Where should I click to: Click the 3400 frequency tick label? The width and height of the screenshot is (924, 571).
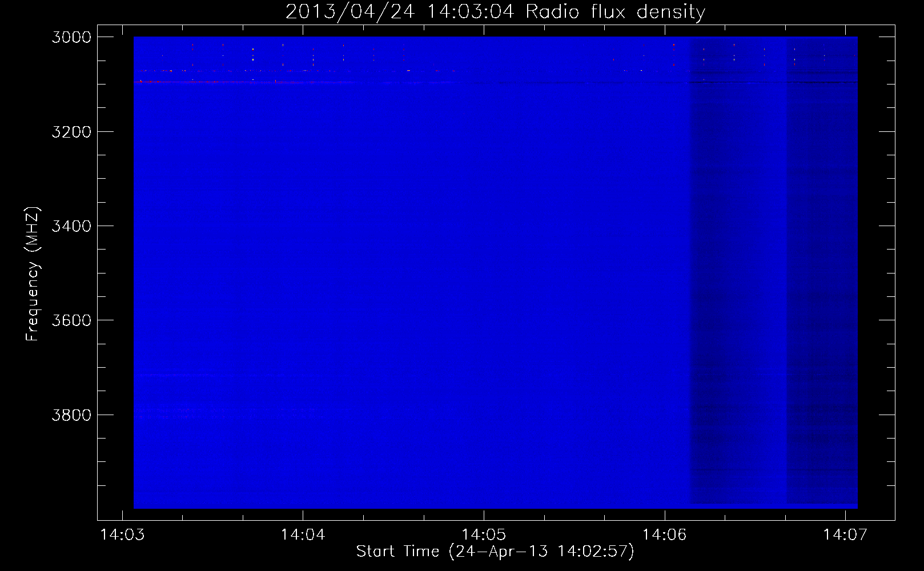[x=71, y=226]
